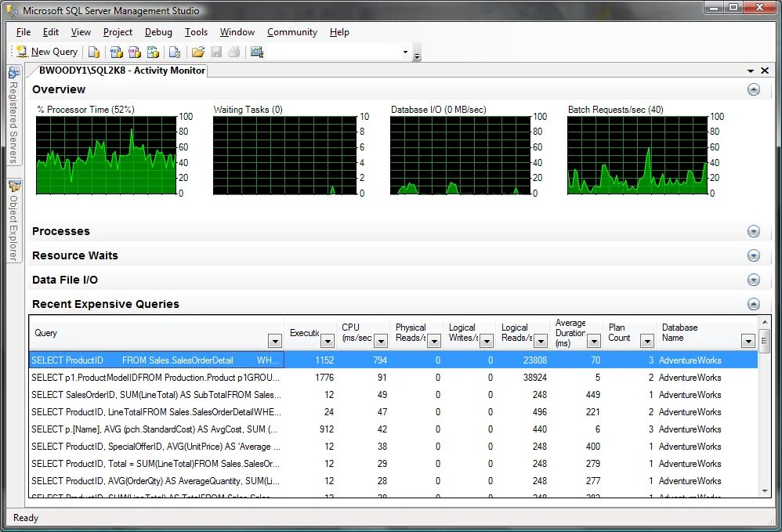Click the Save icon in toolbar
The height and width of the screenshot is (532, 782).
pos(216,52)
